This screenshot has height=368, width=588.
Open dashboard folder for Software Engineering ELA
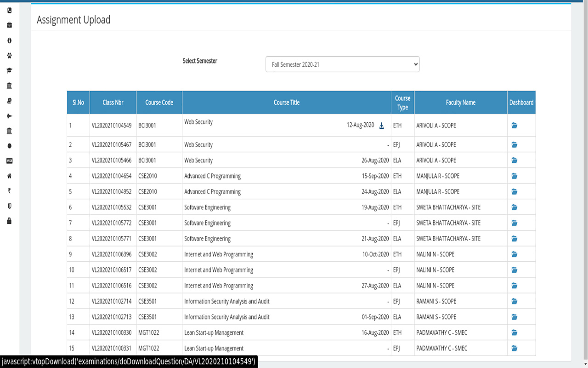tap(514, 238)
